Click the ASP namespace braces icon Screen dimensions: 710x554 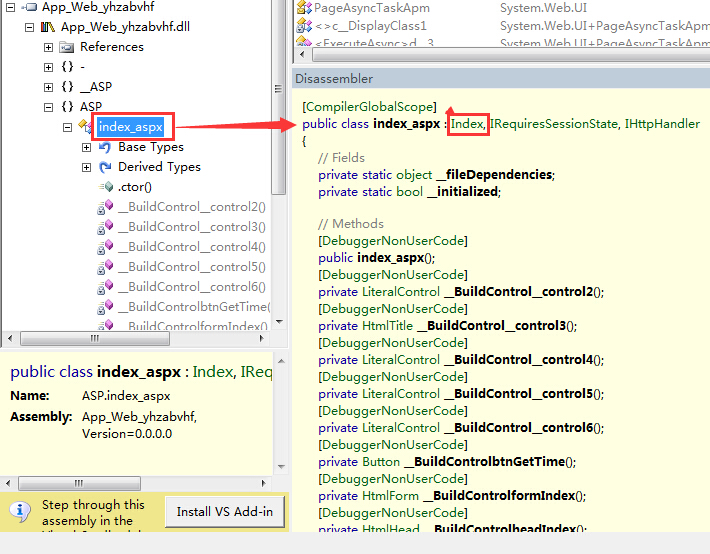click(x=67, y=106)
